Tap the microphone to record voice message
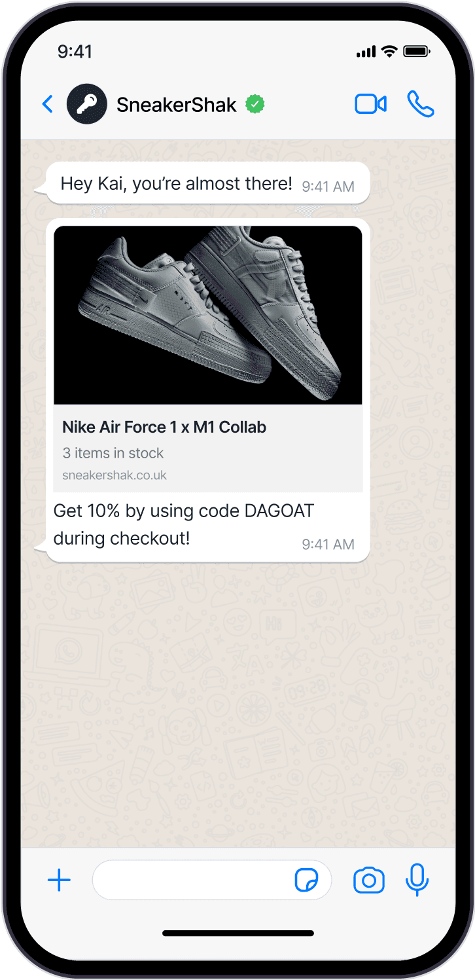 pos(417,880)
